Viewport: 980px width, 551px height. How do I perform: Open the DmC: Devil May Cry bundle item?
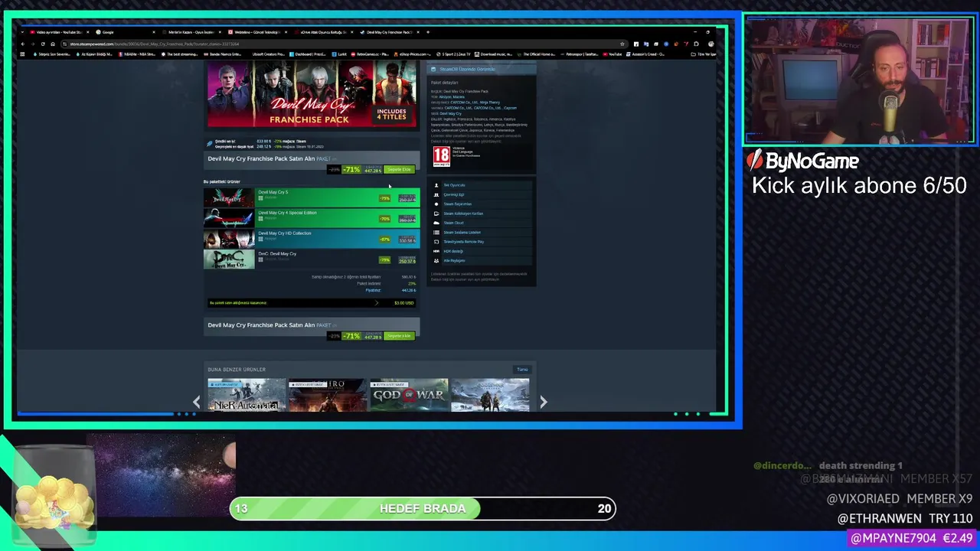tap(311, 259)
